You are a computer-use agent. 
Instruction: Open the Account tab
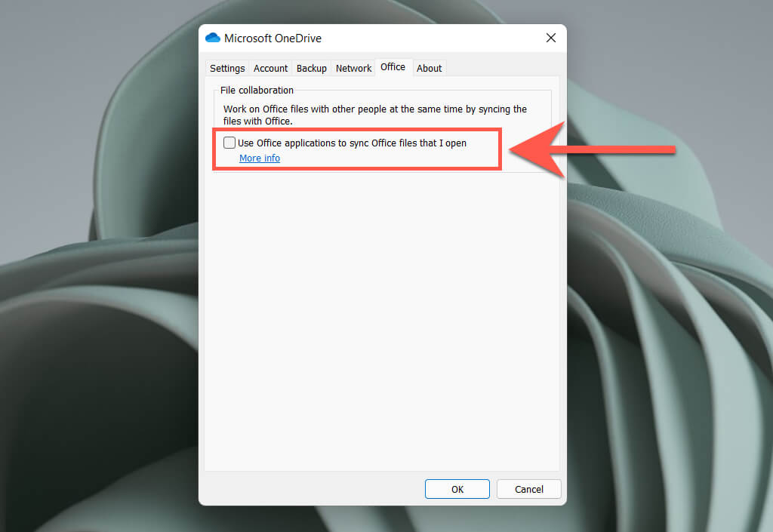point(270,68)
